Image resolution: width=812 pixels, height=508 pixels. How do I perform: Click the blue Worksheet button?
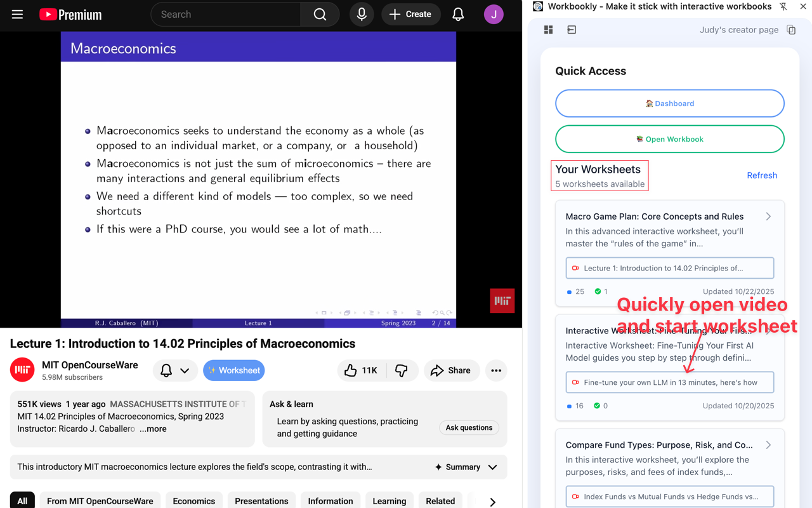[x=234, y=370]
